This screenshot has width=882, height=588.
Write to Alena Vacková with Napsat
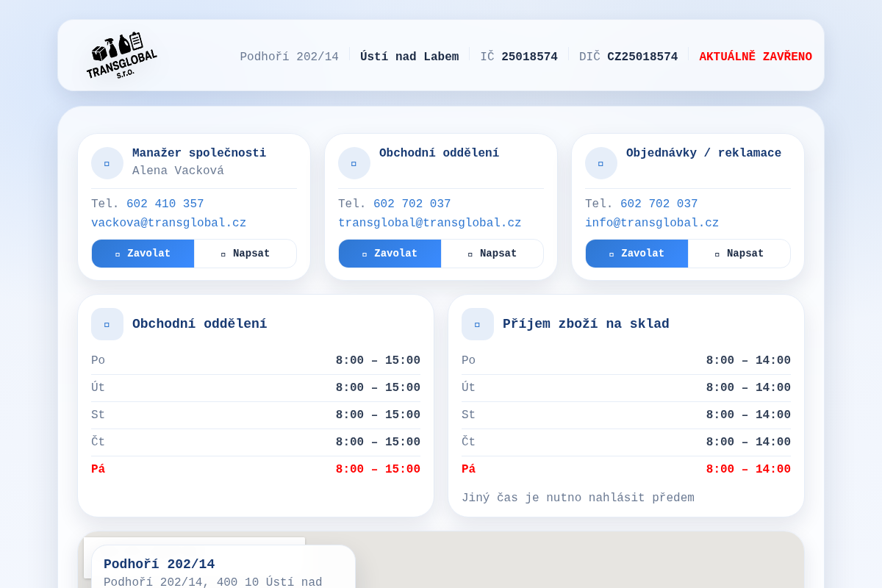click(x=245, y=254)
